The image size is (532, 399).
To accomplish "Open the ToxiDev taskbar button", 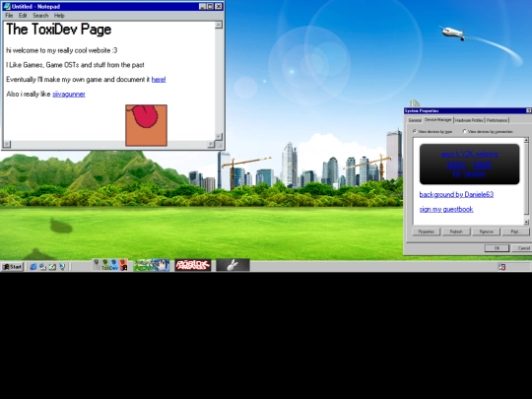I will 110,265.
